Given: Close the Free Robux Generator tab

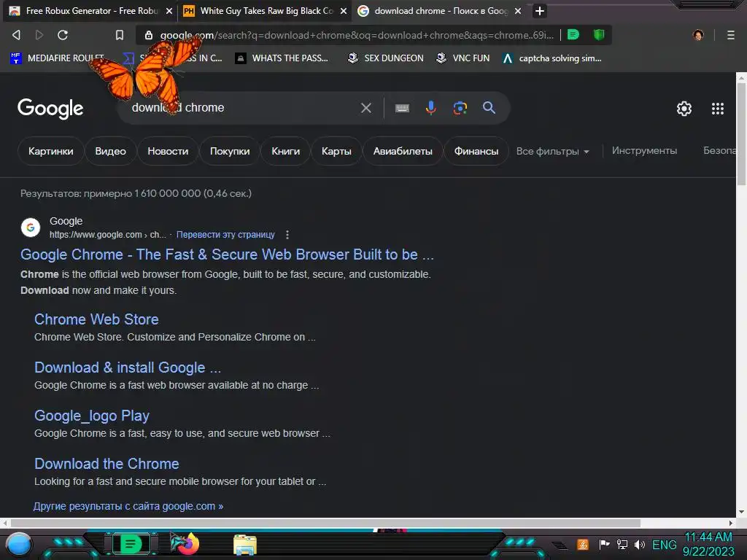Looking at the screenshot, I should click(169, 11).
